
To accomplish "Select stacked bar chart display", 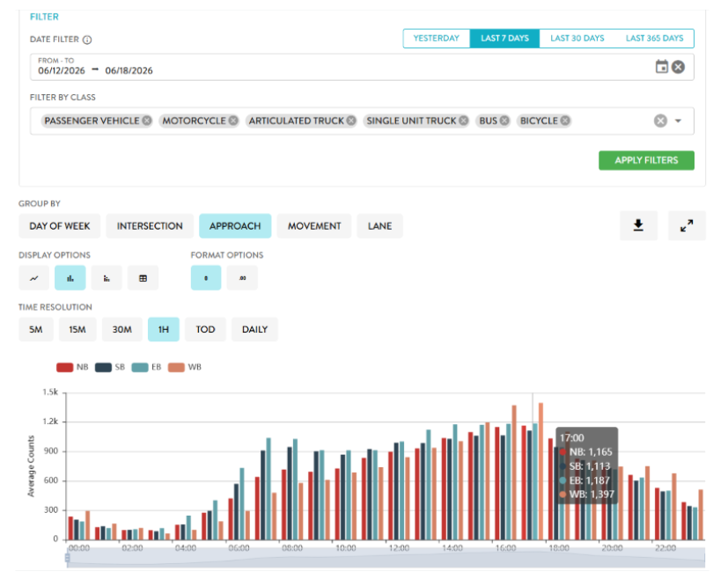I will (107, 278).
